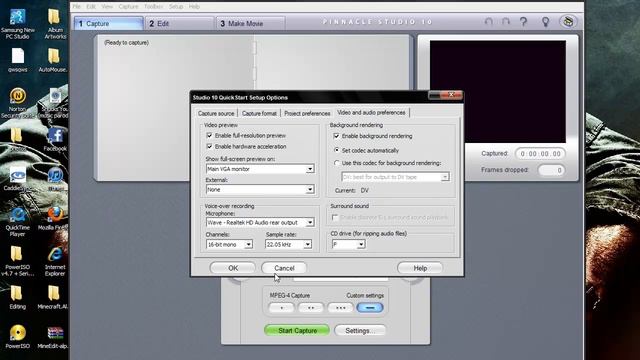Open Show full-screen preview on dropdown
Screen dimensions: 640x360
[260, 169]
